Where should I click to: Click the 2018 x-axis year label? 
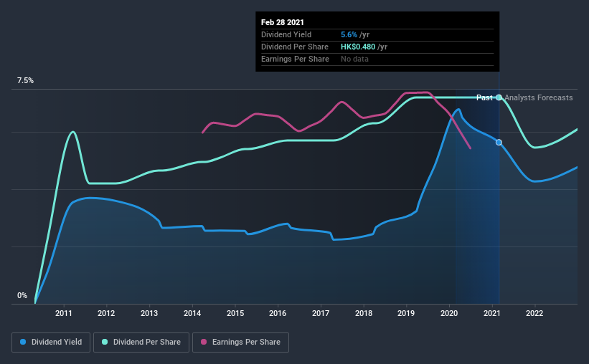[x=364, y=313]
